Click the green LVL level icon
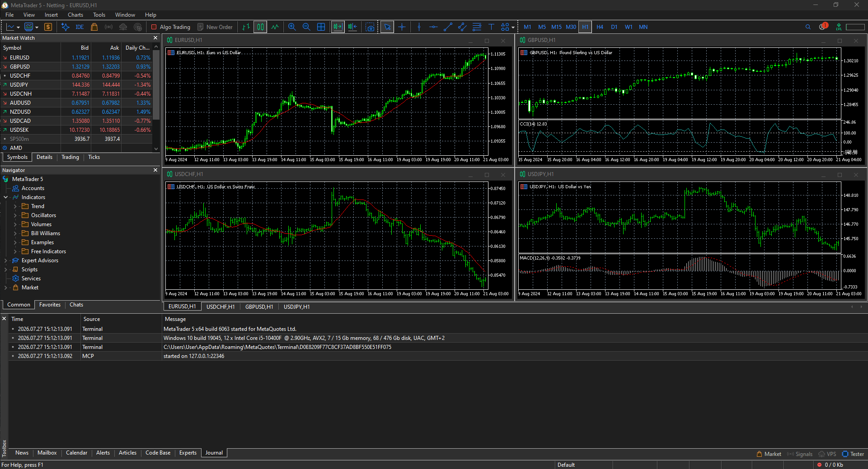This screenshot has height=469, width=868. (x=839, y=27)
